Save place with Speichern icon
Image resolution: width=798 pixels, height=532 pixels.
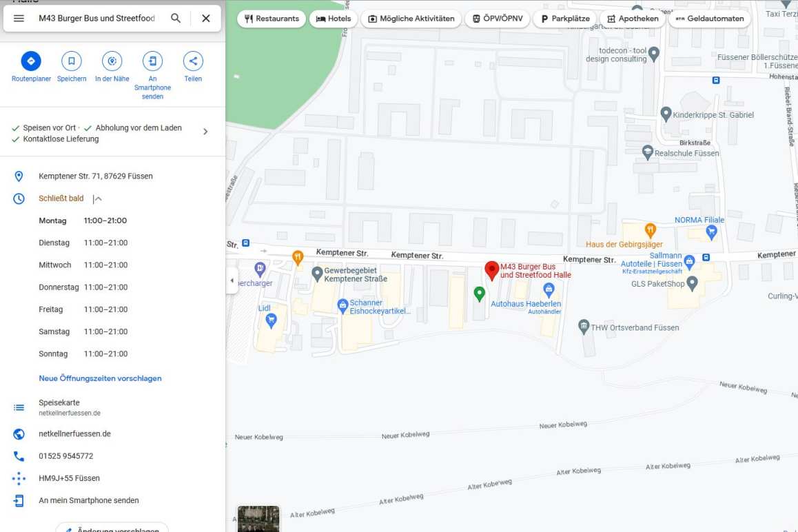[x=71, y=61]
